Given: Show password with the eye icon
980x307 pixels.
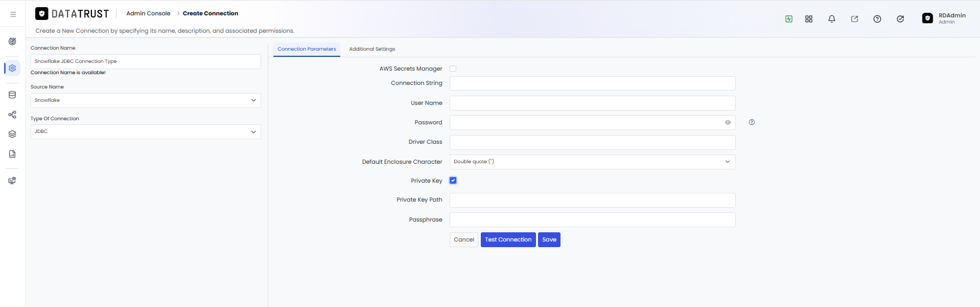Looking at the screenshot, I should (x=728, y=122).
